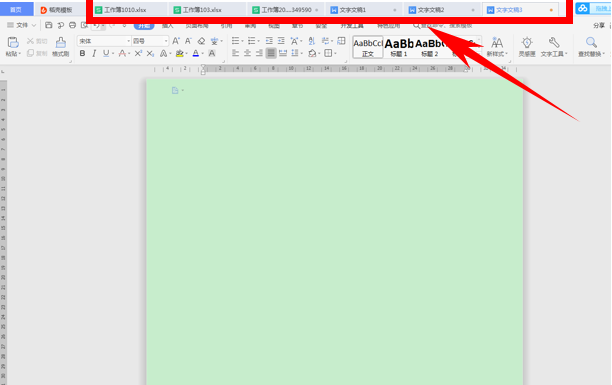Click the save icon in the quick toolbar
The width and height of the screenshot is (612, 385).
48,25
